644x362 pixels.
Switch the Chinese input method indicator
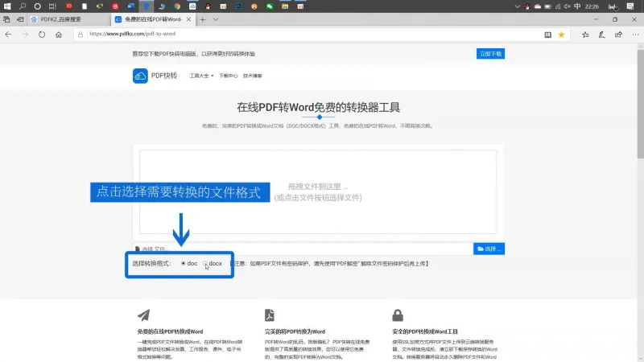[577, 6]
